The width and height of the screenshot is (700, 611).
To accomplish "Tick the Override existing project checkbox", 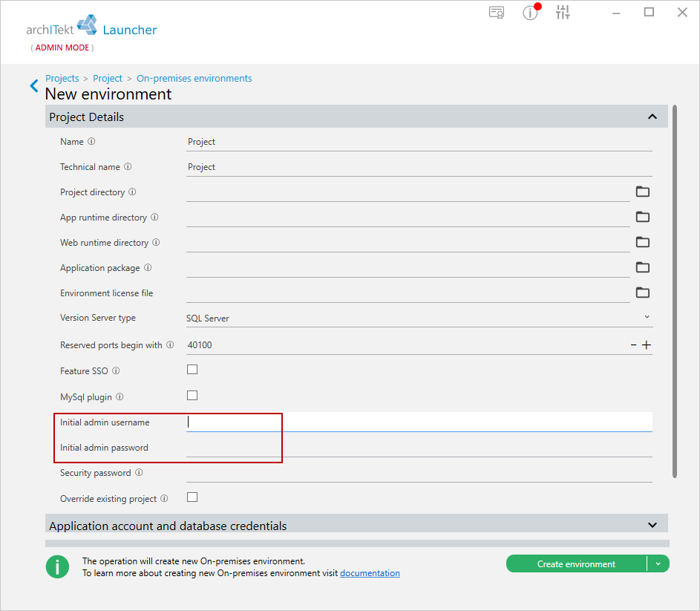I will (x=192, y=497).
